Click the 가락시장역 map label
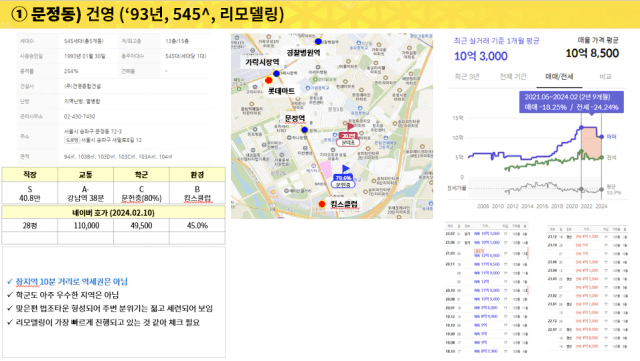This screenshot has height=361, width=640. pos(262,62)
